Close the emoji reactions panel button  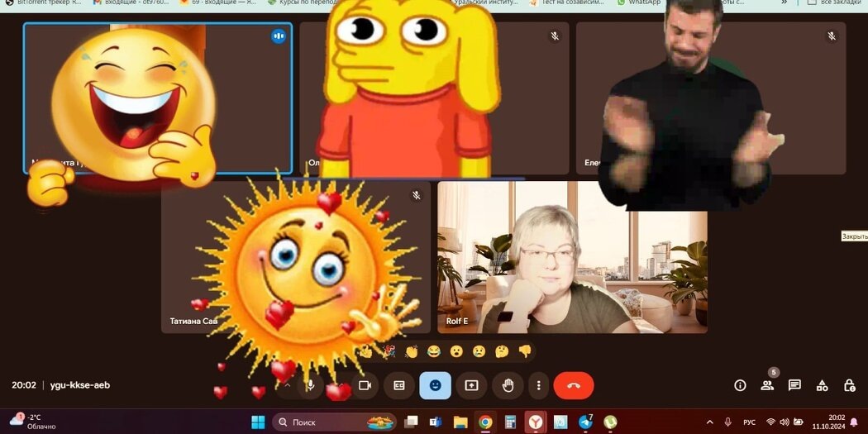pos(435,385)
